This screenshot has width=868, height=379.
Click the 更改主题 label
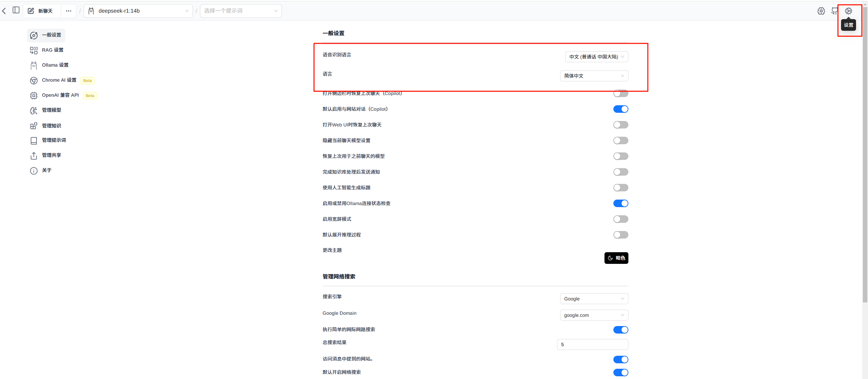click(332, 250)
